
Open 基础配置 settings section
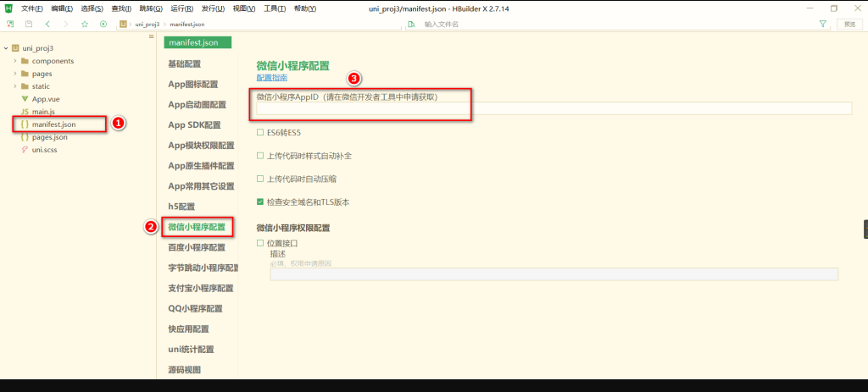(184, 64)
